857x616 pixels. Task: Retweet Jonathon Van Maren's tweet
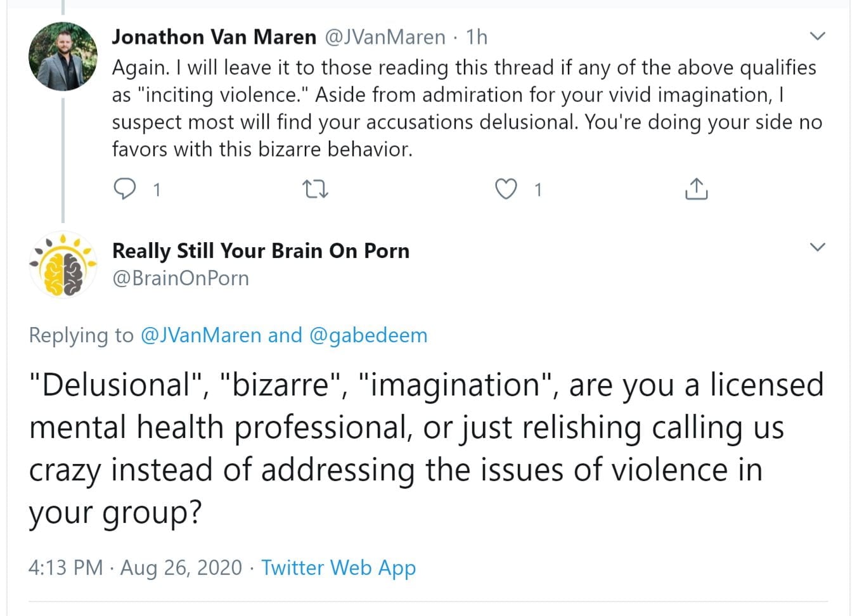pyautogui.click(x=315, y=189)
